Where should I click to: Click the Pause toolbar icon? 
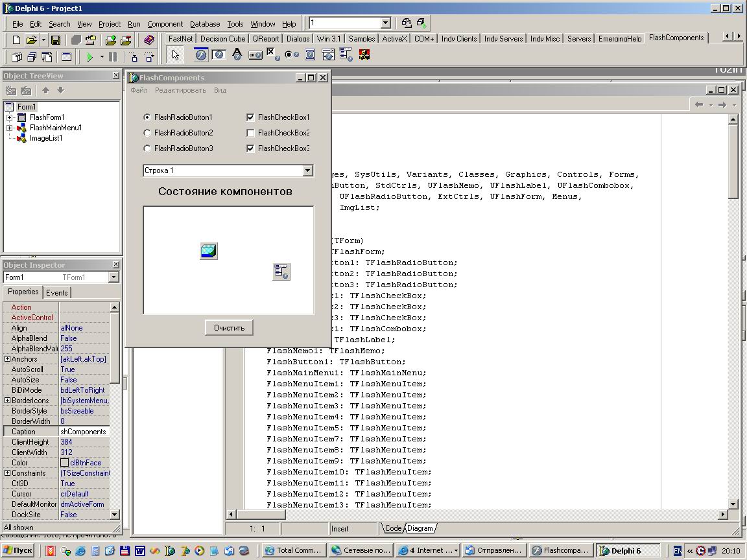(x=113, y=57)
